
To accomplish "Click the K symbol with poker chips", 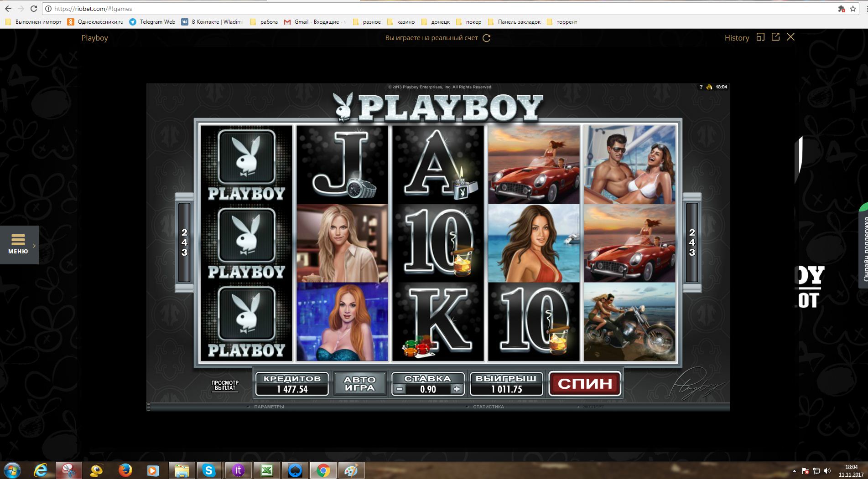I will tap(438, 322).
